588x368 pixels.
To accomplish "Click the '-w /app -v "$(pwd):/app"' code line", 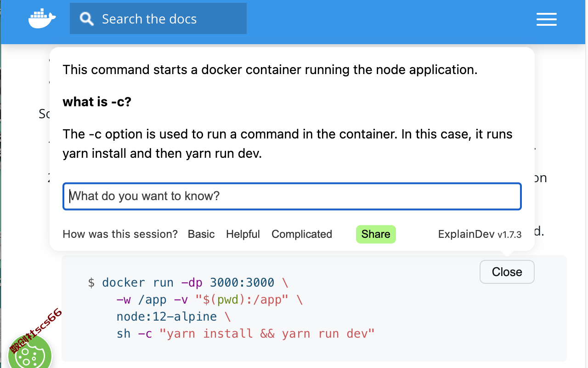I will pyautogui.click(x=209, y=300).
